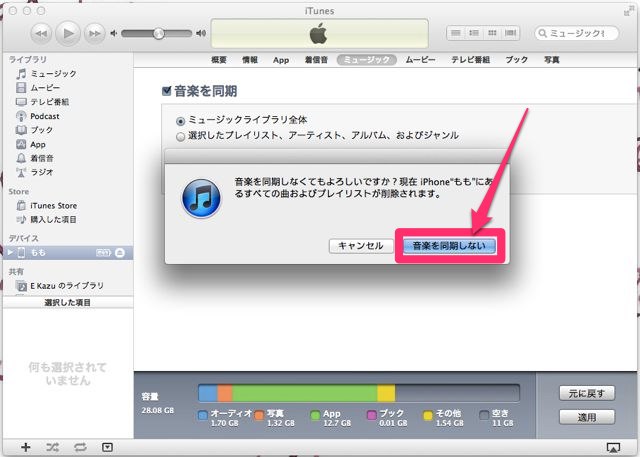Switch to the App tab
The width and height of the screenshot is (640, 457).
pos(281,60)
